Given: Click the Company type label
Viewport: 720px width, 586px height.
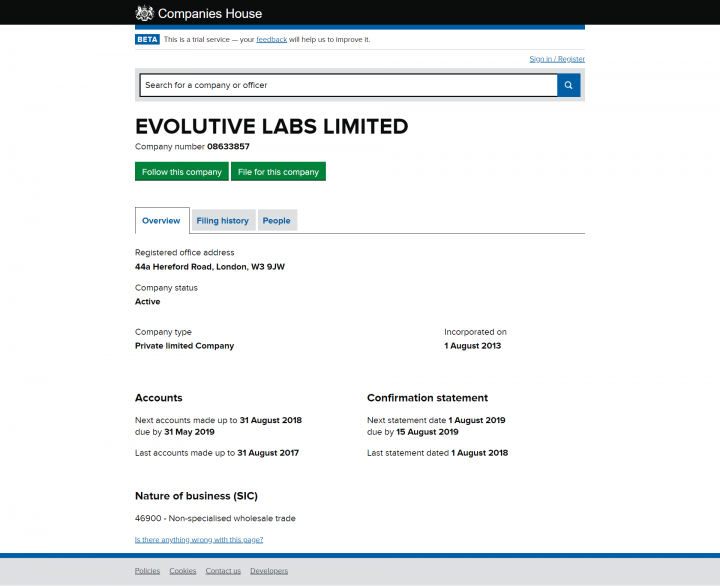Looking at the screenshot, I should pyautogui.click(x=163, y=332).
